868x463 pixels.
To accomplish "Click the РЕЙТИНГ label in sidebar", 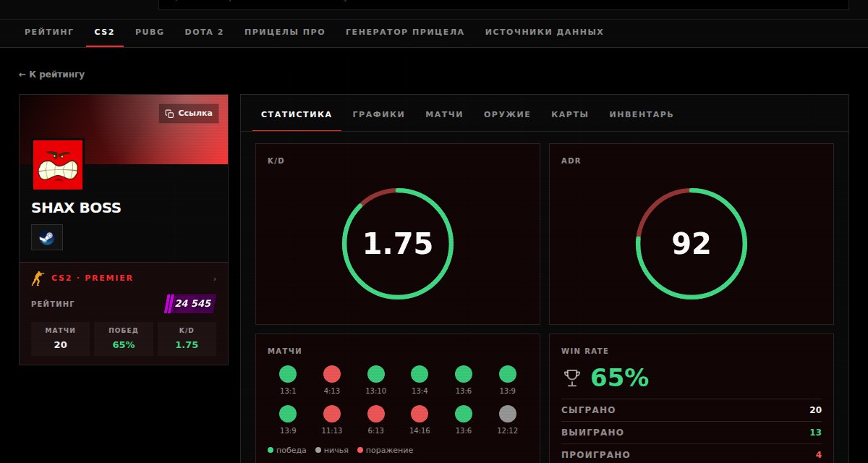I will [x=53, y=304].
